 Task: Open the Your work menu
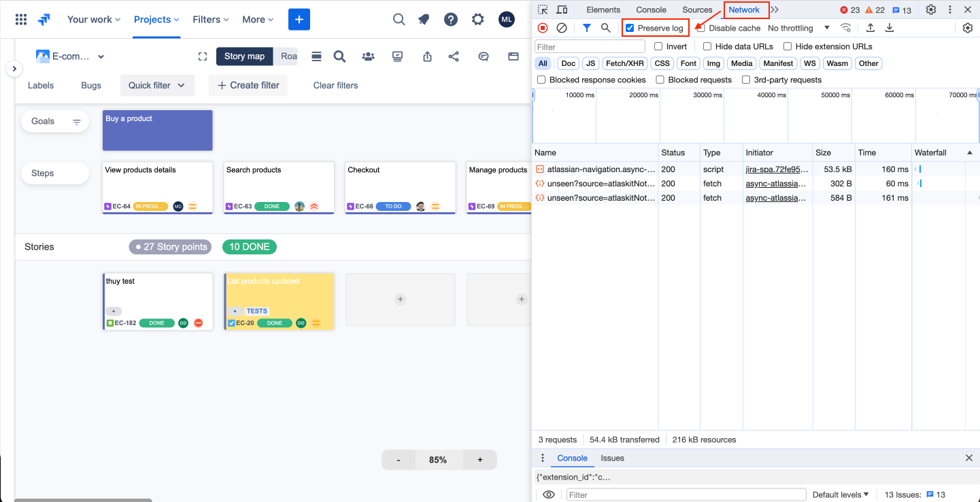[94, 20]
